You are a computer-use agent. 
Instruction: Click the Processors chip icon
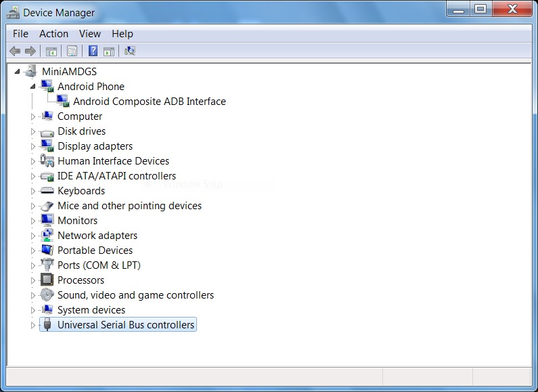point(47,280)
